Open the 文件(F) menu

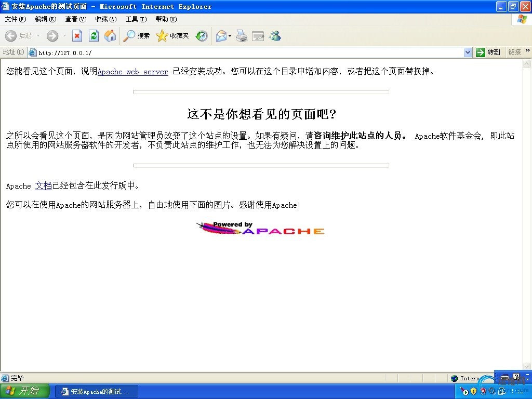tap(15, 19)
